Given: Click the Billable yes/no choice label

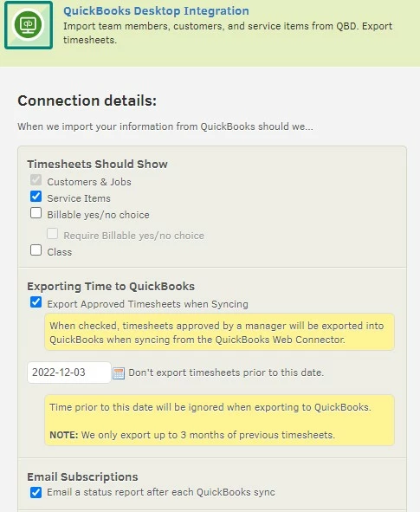Looking at the screenshot, I should 98,215.
